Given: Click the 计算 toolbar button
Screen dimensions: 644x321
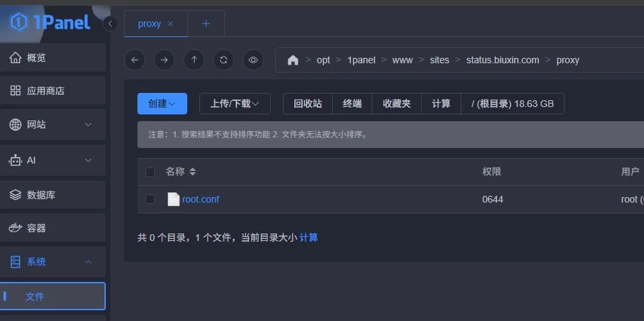Looking at the screenshot, I should 441,104.
